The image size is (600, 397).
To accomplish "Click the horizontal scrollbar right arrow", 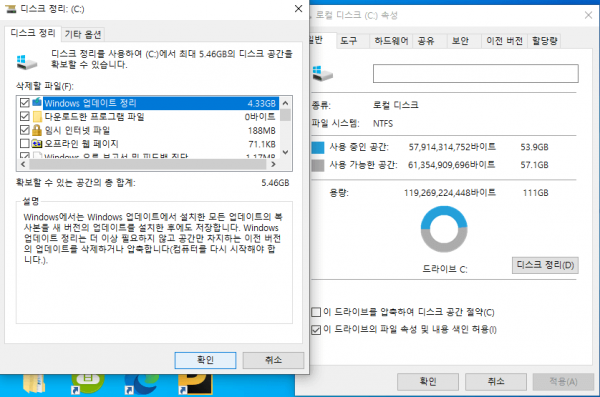I will (x=273, y=164).
